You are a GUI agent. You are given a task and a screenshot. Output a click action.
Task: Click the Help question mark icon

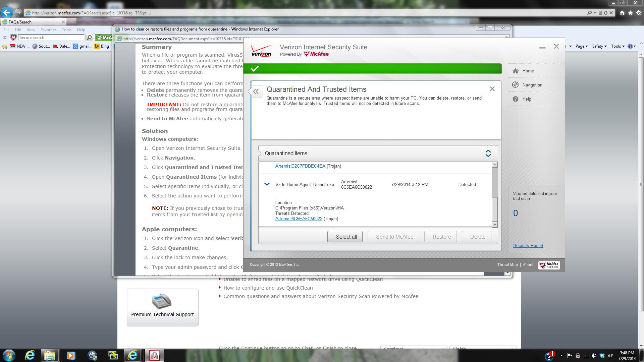tap(516, 99)
